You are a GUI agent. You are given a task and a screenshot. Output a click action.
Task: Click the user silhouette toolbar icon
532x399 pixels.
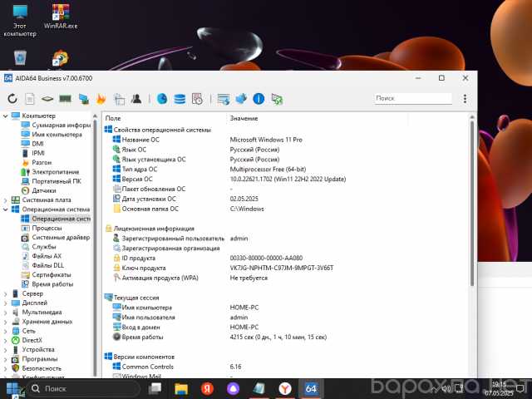coord(136,99)
